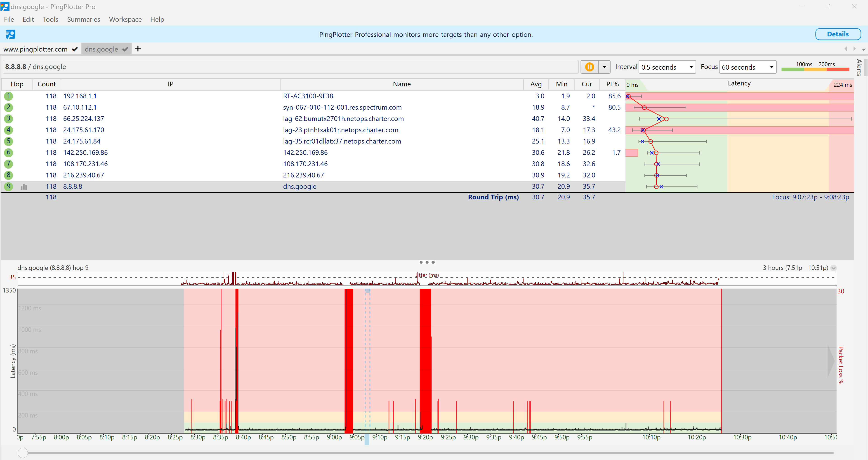The height and width of the screenshot is (460, 868).
Task: Click the 8.8.8.8 / dns.google target field
Action: pos(290,67)
